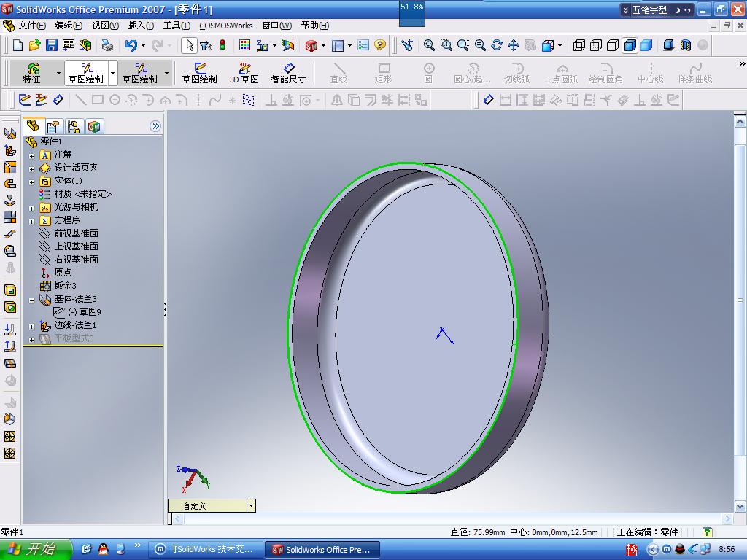This screenshot has height=560, width=747.
Task: Click SolidWorks Office Pre… taskbar button
Action: pyautogui.click(x=322, y=550)
